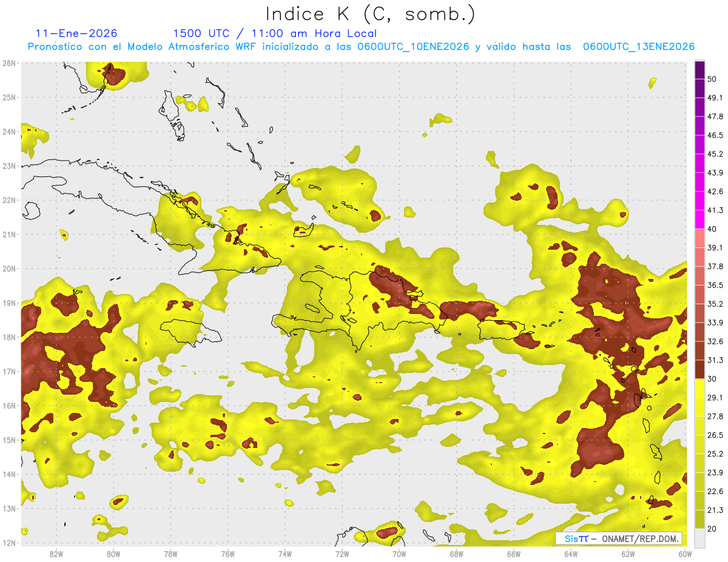The height and width of the screenshot is (562, 728).
Task: Click the colorbar value "20"
Action: point(712,529)
